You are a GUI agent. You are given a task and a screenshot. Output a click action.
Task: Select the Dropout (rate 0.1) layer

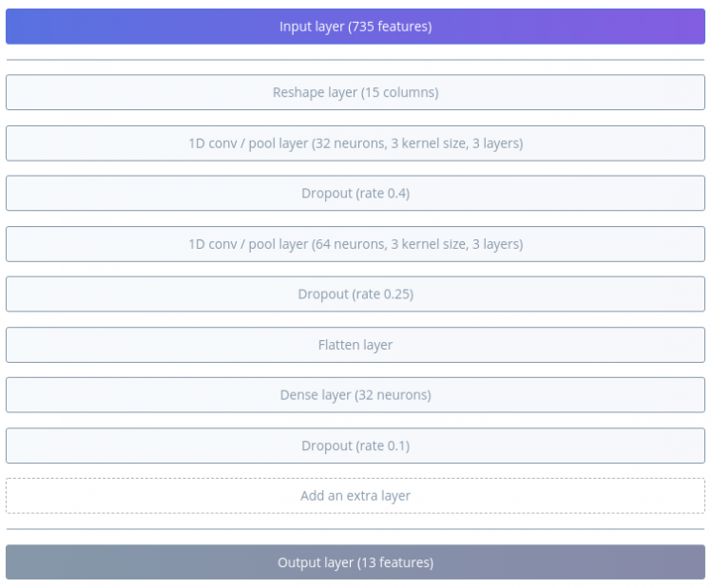click(355, 446)
